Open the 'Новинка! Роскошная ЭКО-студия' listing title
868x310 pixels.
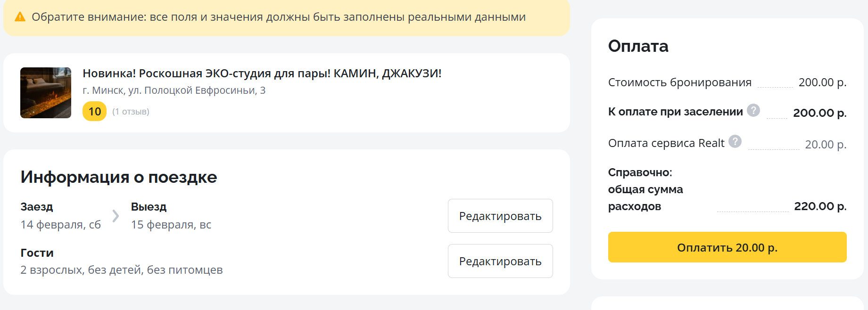click(262, 73)
